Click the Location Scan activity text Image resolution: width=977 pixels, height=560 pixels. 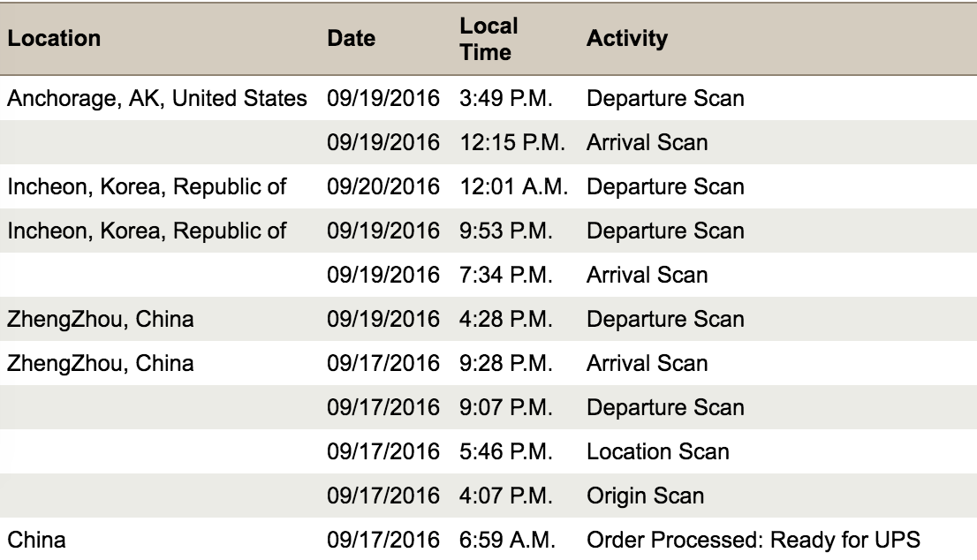657,451
